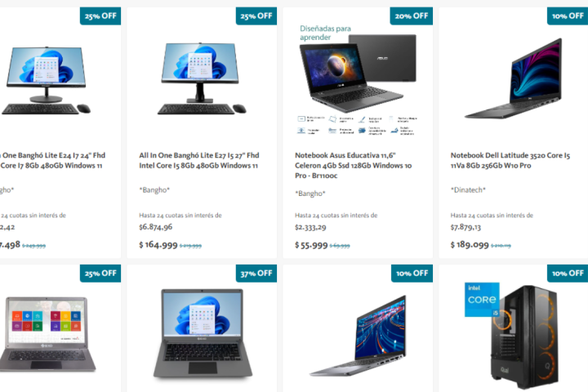Click the EXO laptop with colorful tiles screen
The width and height of the screenshot is (588, 392).
tap(47, 334)
